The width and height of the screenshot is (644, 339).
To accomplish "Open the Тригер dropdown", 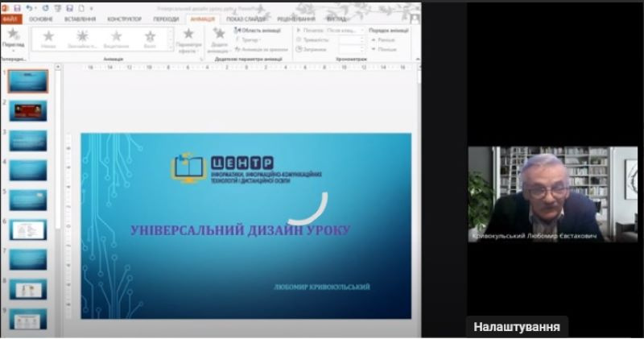I will coord(248,39).
